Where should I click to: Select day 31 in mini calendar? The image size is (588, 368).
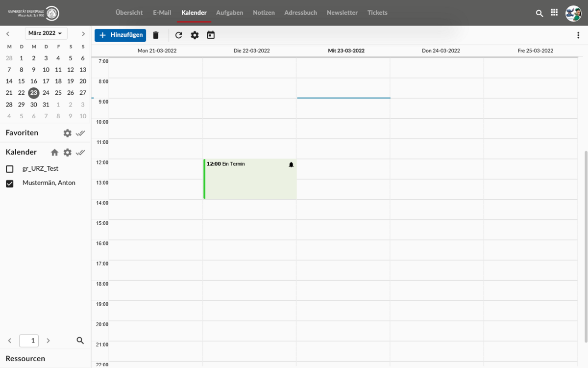pyautogui.click(x=46, y=105)
